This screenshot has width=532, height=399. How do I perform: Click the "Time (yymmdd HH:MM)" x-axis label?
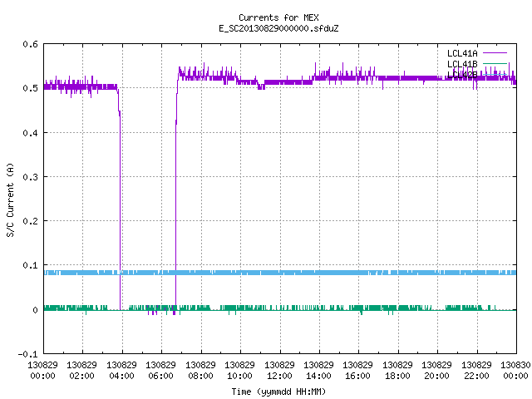(x=278, y=392)
